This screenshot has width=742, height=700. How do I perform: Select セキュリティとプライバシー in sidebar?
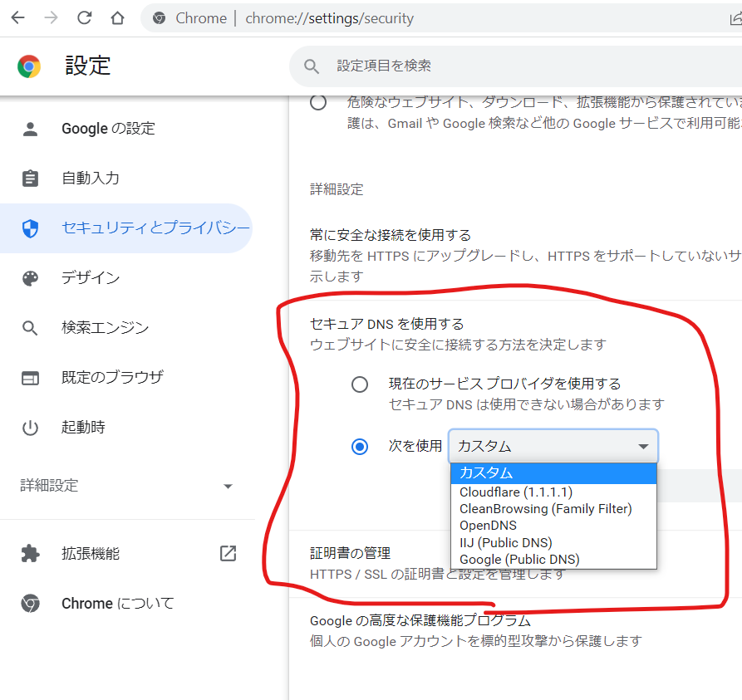(x=125, y=228)
